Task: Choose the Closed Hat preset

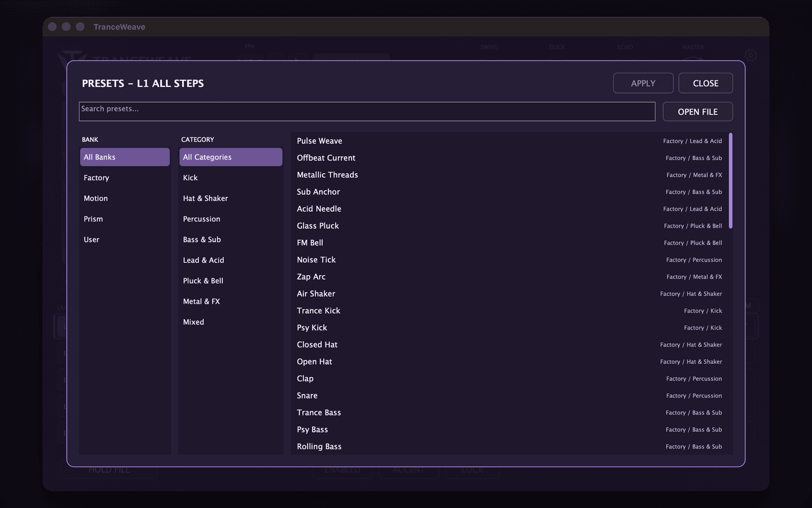Action: pos(510,344)
